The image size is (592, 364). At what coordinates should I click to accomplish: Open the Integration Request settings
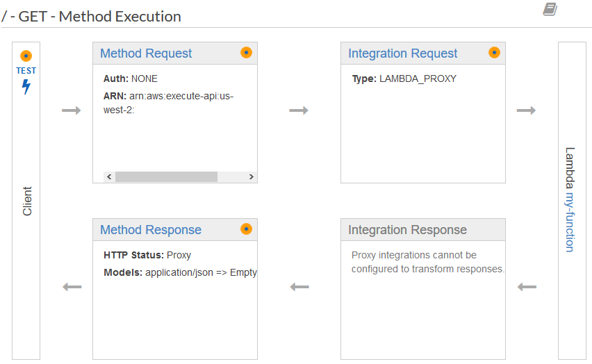[402, 53]
